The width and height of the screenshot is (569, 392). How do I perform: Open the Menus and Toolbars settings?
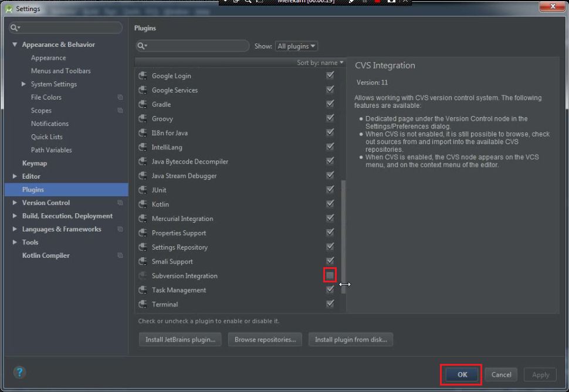pyautogui.click(x=60, y=71)
